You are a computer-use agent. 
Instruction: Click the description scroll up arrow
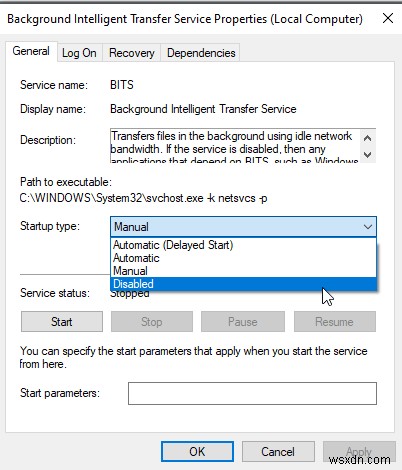tap(368, 138)
